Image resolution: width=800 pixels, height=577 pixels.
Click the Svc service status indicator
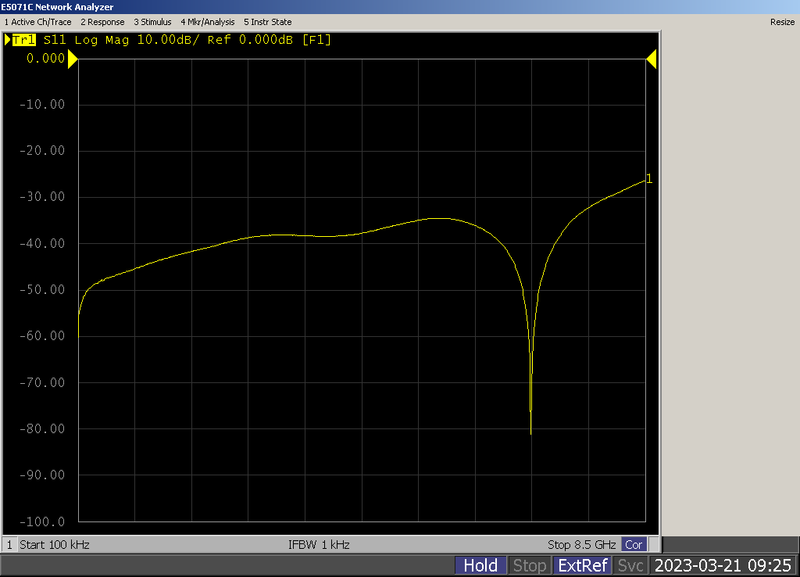pos(631,566)
